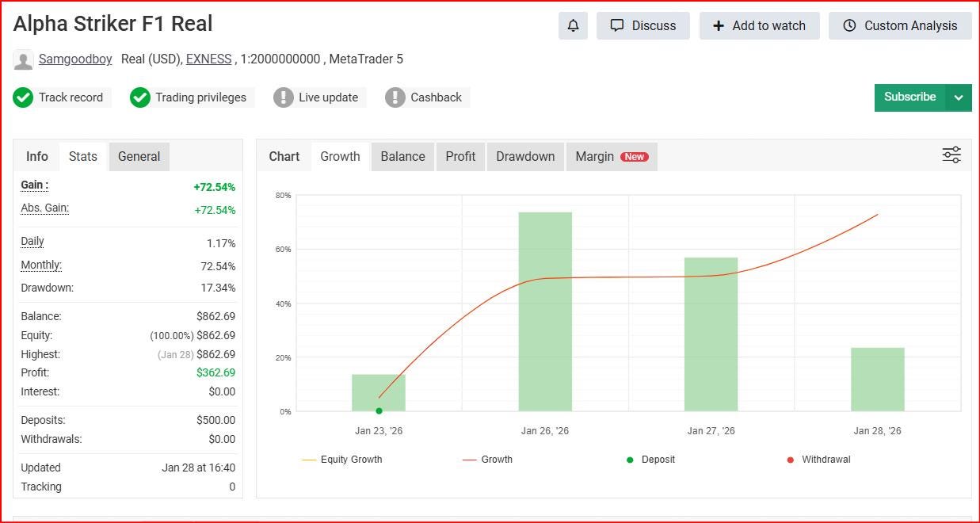Image resolution: width=980 pixels, height=523 pixels.
Task: Click the Jan 23 '26 growth bar
Action: click(x=379, y=393)
